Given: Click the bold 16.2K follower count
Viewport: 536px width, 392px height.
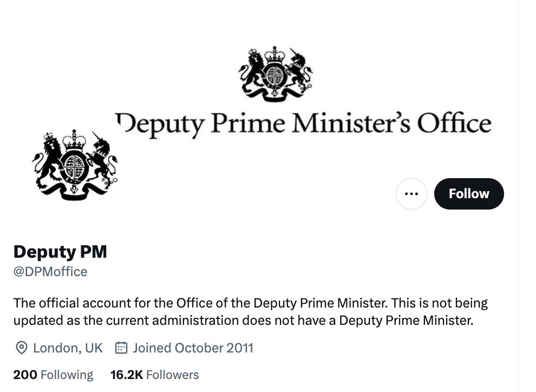Looking at the screenshot, I should click(126, 375).
